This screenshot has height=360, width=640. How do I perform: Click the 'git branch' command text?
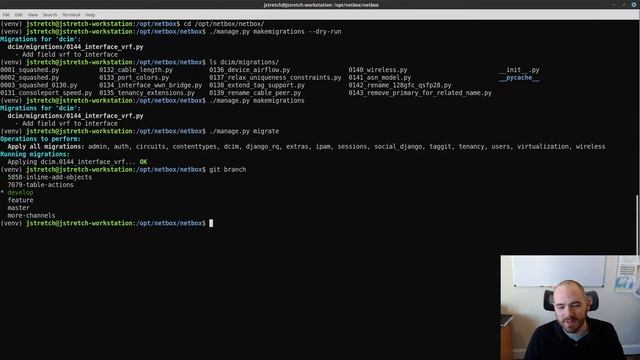click(x=228, y=169)
